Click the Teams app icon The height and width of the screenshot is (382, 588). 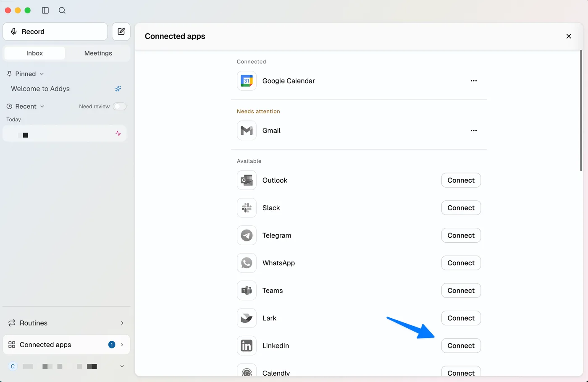(x=247, y=290)
